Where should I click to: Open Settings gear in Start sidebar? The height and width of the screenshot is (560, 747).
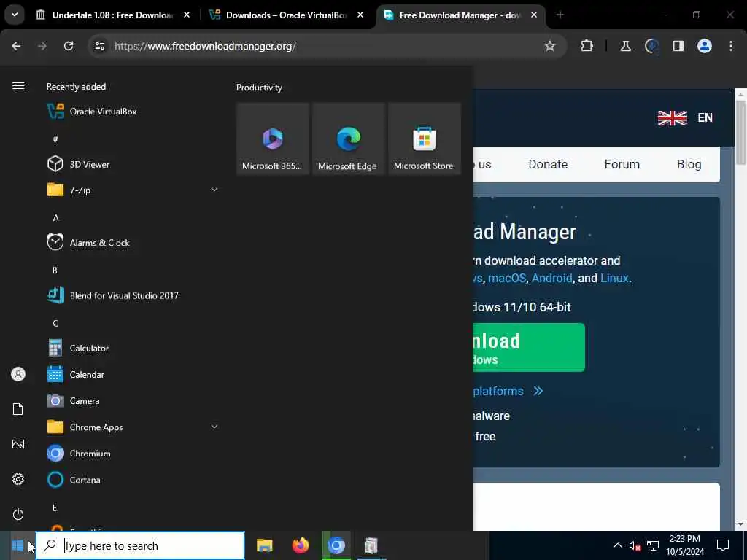click(18, 479)
